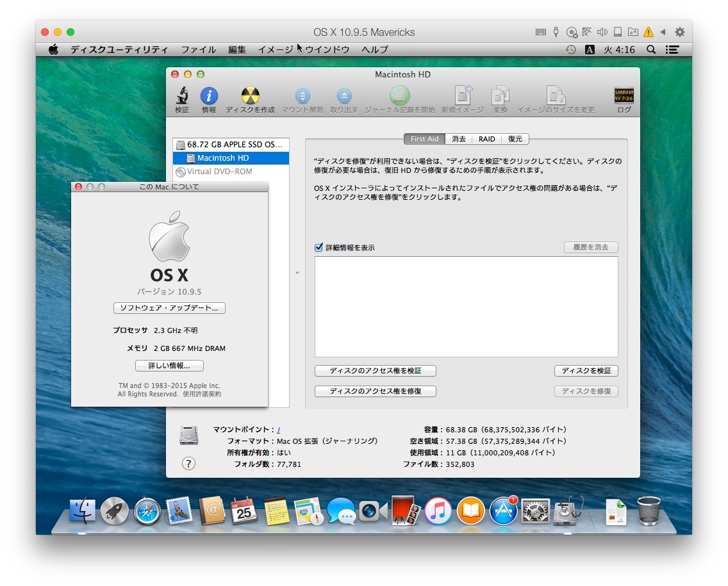This screenshot has width=728, height=586.
Task: Open the 使用許諾契約 link
Action: (202, 394)
